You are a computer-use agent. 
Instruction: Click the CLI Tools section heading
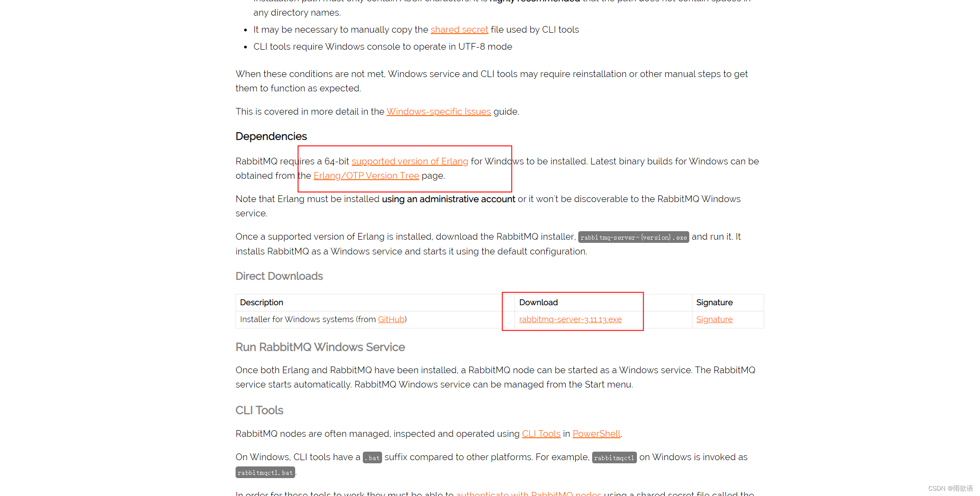point(259,410)
